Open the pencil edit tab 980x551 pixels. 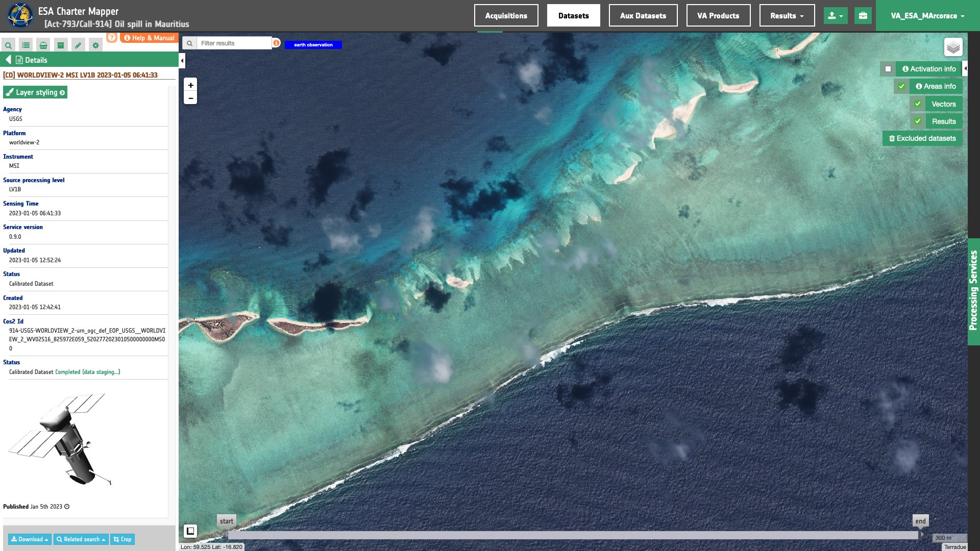(78, 45)
